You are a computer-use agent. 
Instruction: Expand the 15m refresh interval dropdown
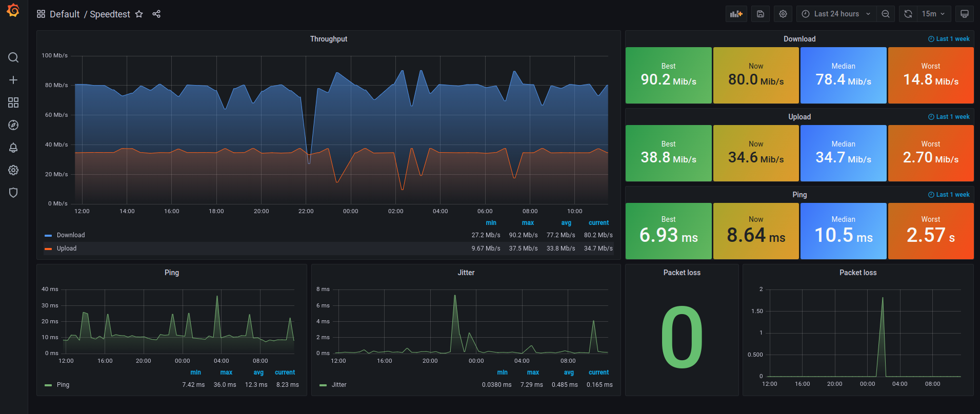933,14
